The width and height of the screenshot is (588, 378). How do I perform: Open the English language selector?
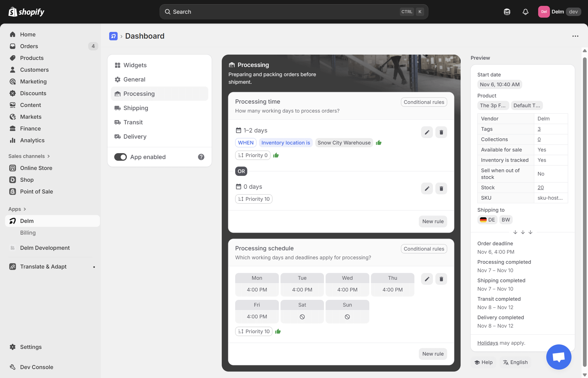(x=515, y=362)
